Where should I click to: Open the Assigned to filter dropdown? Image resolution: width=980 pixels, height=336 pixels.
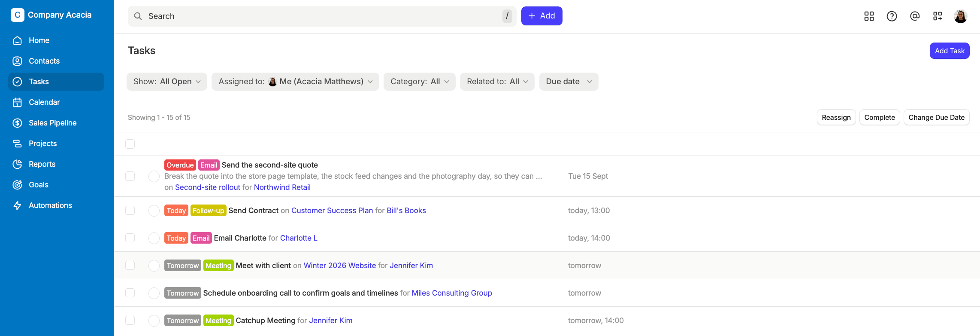[x=295, y=82]
